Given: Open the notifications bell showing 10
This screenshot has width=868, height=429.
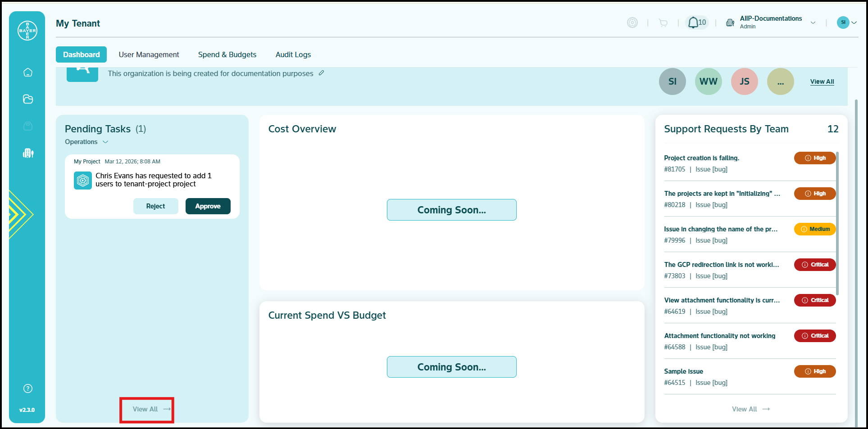Looking at the screenshot, I should 697,23.
